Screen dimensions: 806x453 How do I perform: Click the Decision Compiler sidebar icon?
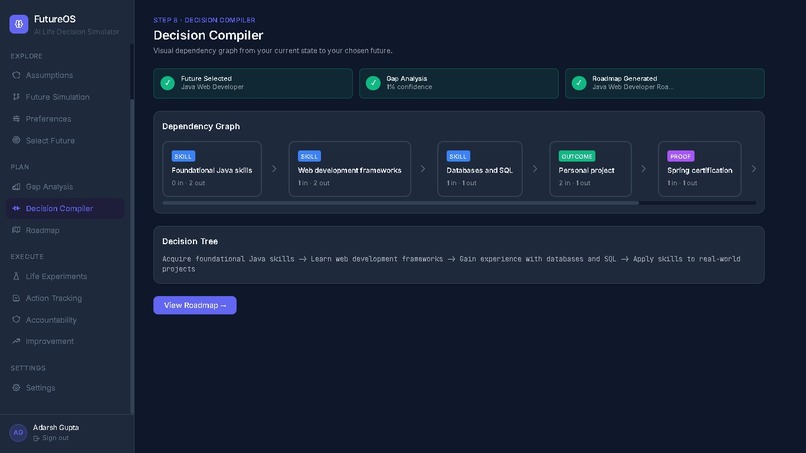[16, 208]
